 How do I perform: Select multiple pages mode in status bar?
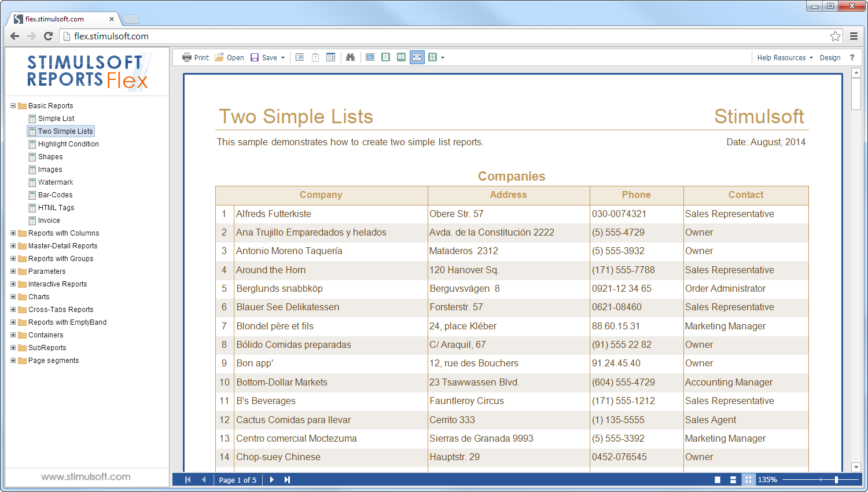tap(748, 480)
